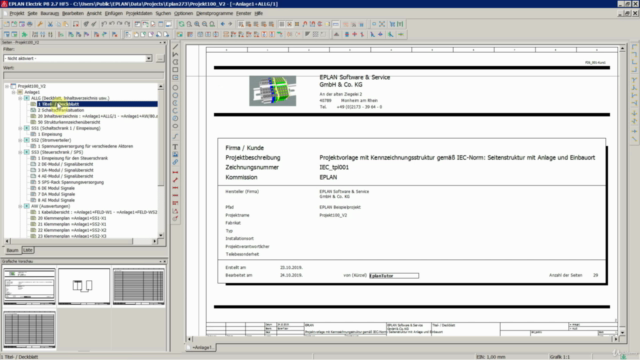Screen dimensions: 640x360
Task: Close the Seiten navigator panel
Action: [x=164, y=42]
